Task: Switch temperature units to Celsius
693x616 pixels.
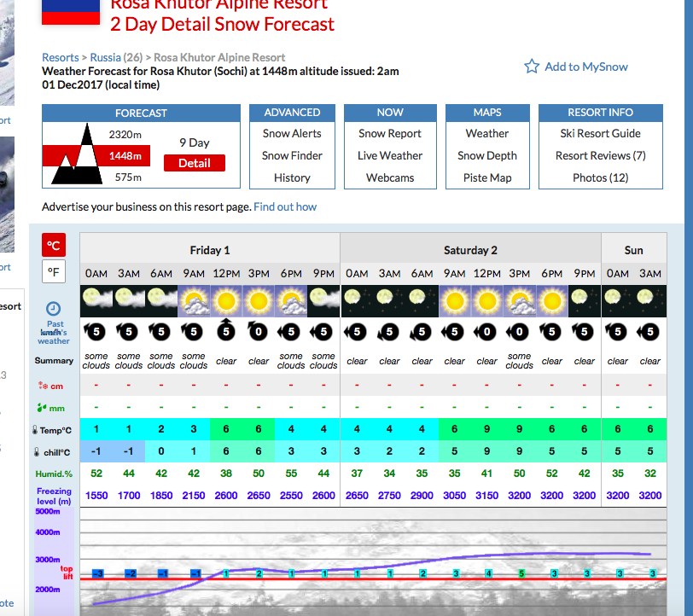Action: coord(54,245)
